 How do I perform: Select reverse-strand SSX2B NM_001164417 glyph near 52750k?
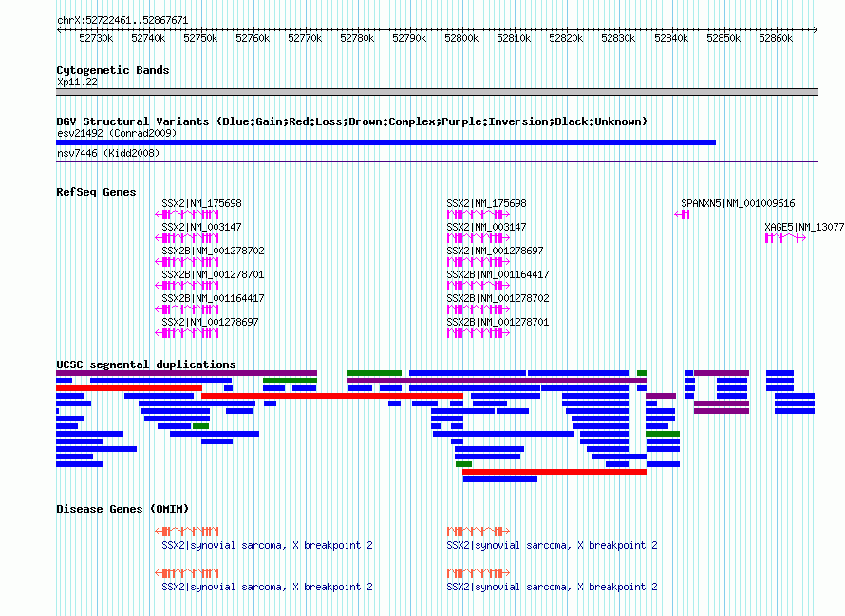(187, 309)
